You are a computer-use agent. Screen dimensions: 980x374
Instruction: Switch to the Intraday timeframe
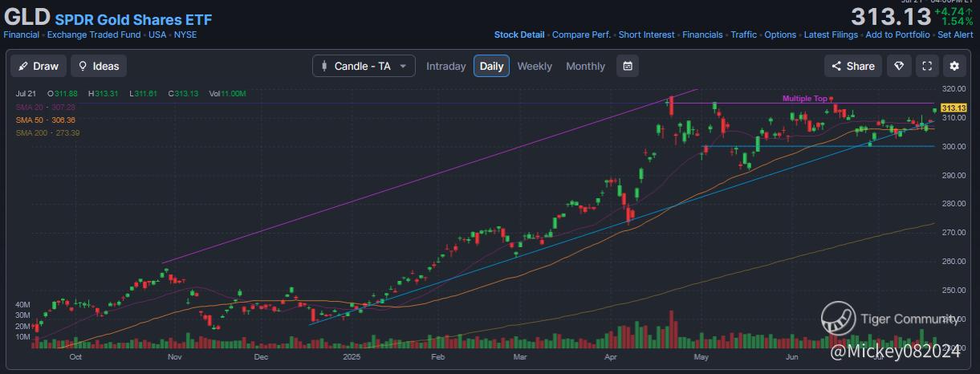445,66
